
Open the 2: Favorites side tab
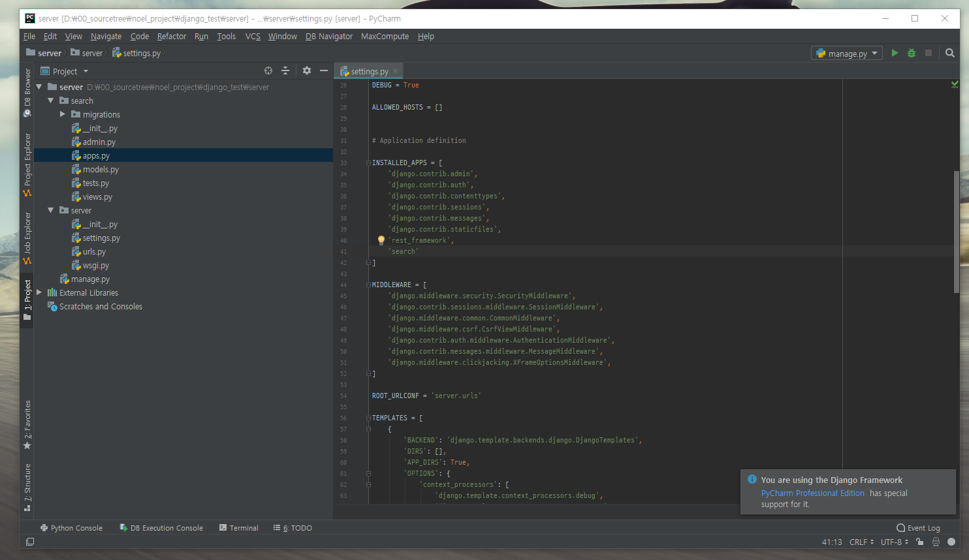click(27, 425)
